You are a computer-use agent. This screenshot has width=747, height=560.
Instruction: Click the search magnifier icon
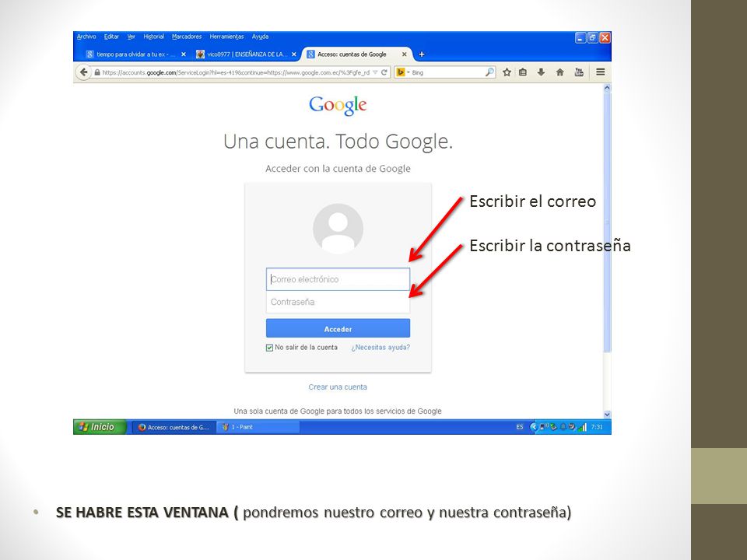[x=489, y=72]
